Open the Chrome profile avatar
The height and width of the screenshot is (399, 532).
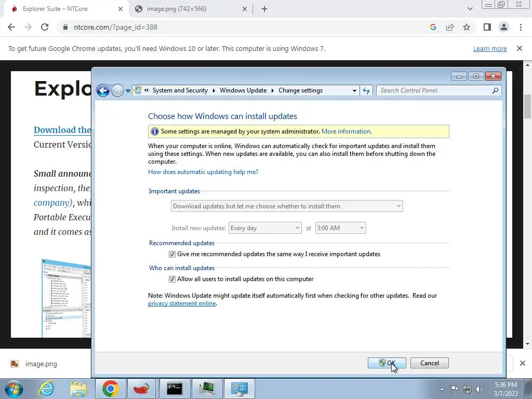tap(504, 27)
